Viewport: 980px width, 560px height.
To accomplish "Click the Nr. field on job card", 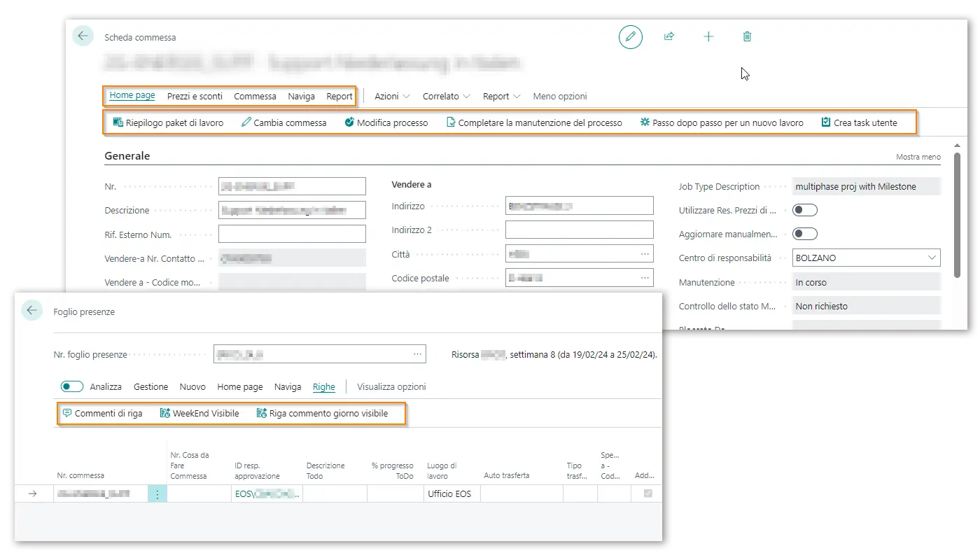I will pos(292,185).
